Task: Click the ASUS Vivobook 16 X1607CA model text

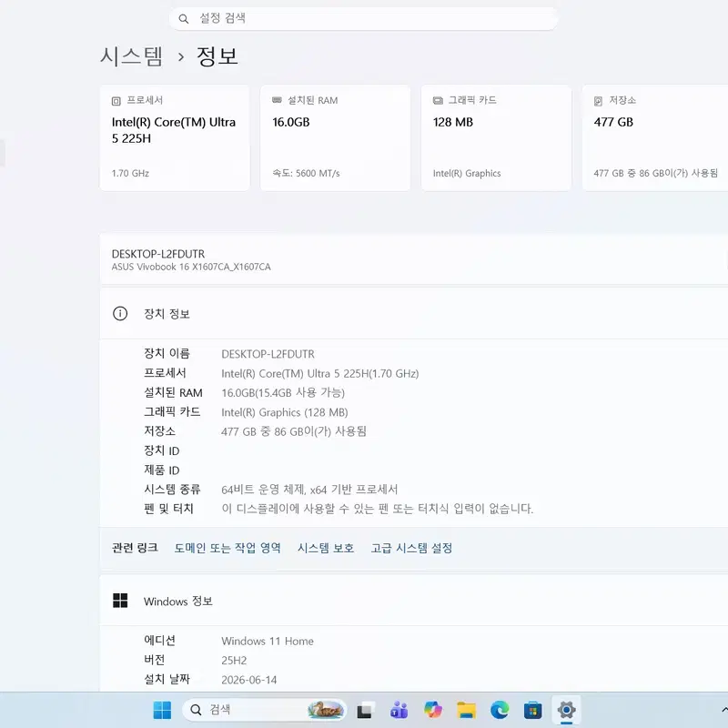Action: [x=191, y=267]
